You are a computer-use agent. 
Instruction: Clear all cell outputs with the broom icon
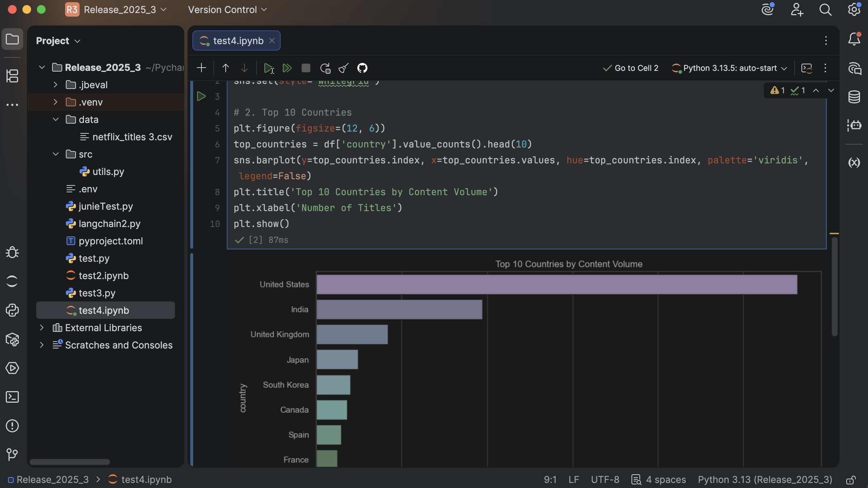click(x=343, y=68)
